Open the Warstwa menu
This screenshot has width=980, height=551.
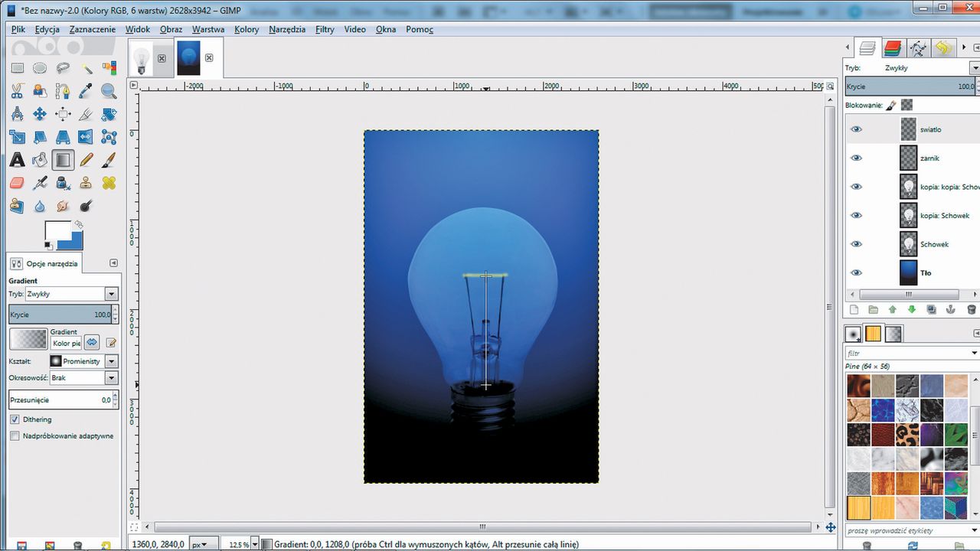(x=208, y=30)
